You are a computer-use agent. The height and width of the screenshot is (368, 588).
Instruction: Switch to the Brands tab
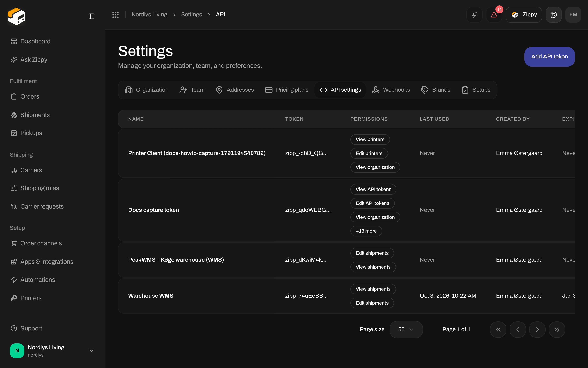[x=436, y=90]
